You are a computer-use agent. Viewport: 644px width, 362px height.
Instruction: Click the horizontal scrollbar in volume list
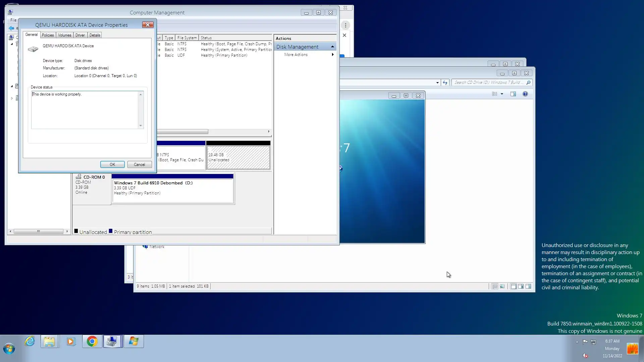tap(183, 132)
